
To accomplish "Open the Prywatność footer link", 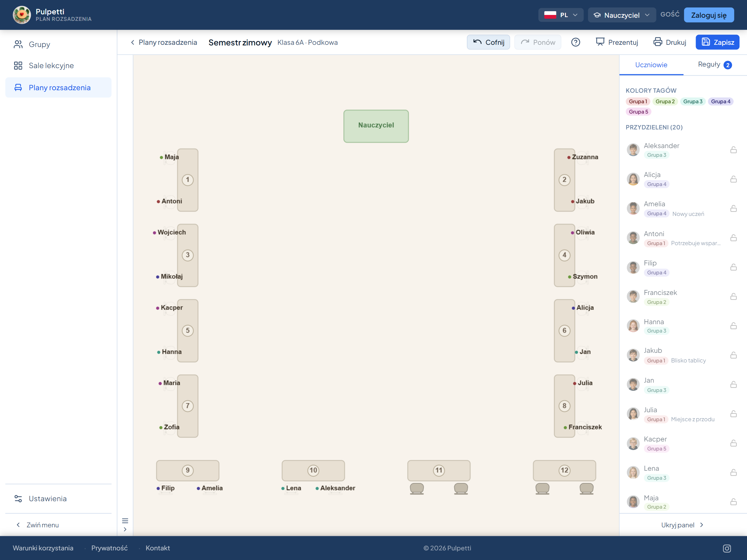I will pos(110,548).
